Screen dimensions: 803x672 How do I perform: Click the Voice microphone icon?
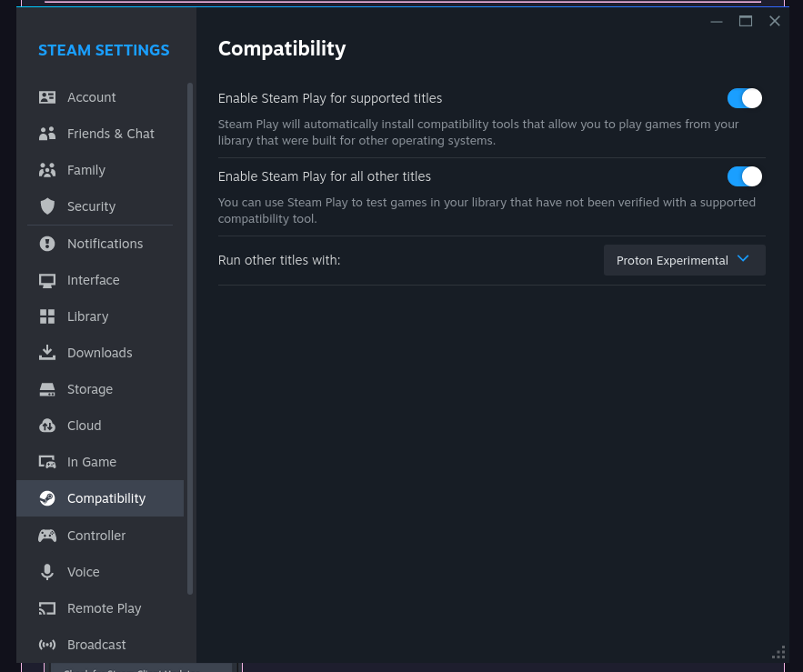pos(47,572)
